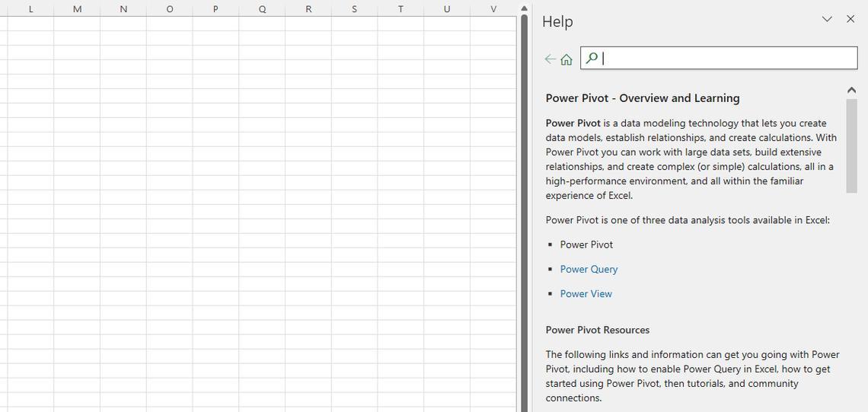Open the Help pane options chevron
Screen dimensions: 868x412
click(x=827, y=19)
